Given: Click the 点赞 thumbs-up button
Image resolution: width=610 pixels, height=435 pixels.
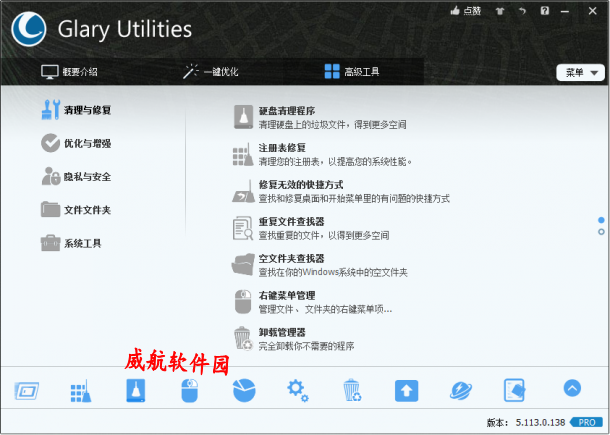Looking at the screenshot, I should 465,10.
